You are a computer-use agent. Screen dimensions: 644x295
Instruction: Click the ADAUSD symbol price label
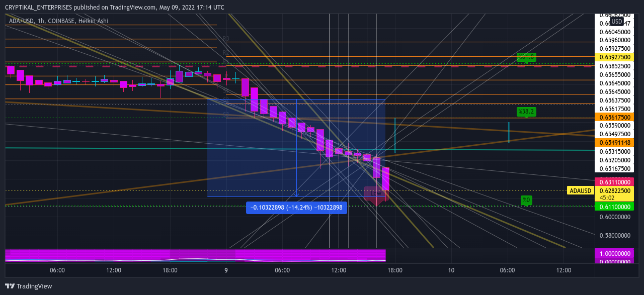pyautogui.click(x=580, y=190)
